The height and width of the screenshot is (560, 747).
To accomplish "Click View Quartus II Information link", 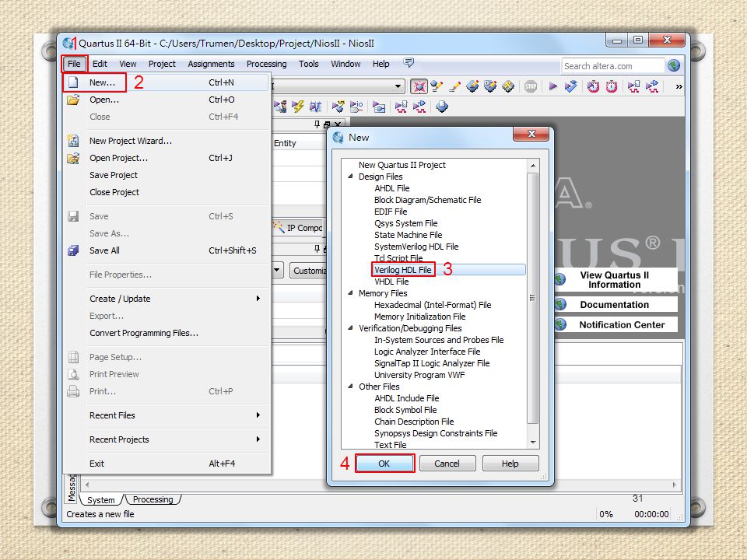I will click(x=614, y=279).
